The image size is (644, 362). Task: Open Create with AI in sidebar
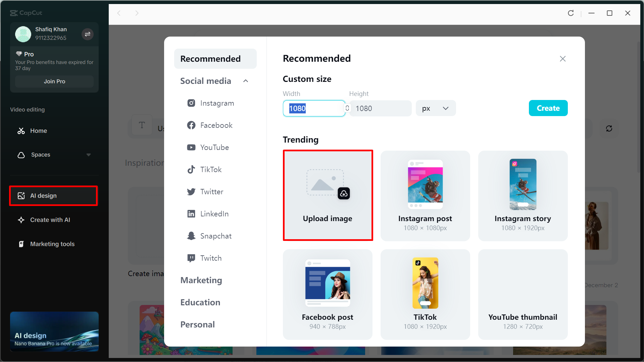click(50, 220)
